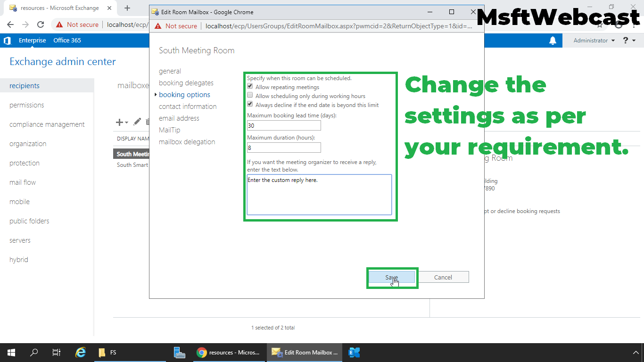644x362 pixels.
Task: Open the mailbox delegation section
Action: click(187, 142)
